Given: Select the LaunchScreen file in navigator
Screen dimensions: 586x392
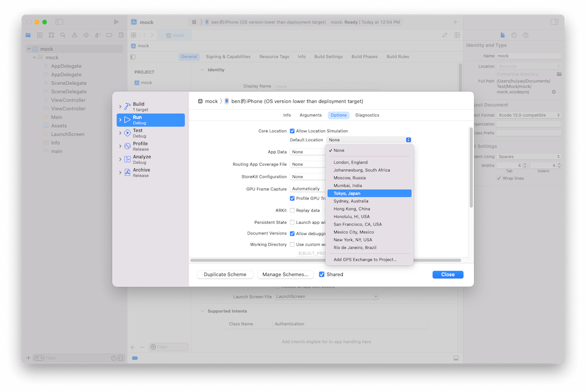Looking at the screenshot, I should tap(67, 134).
